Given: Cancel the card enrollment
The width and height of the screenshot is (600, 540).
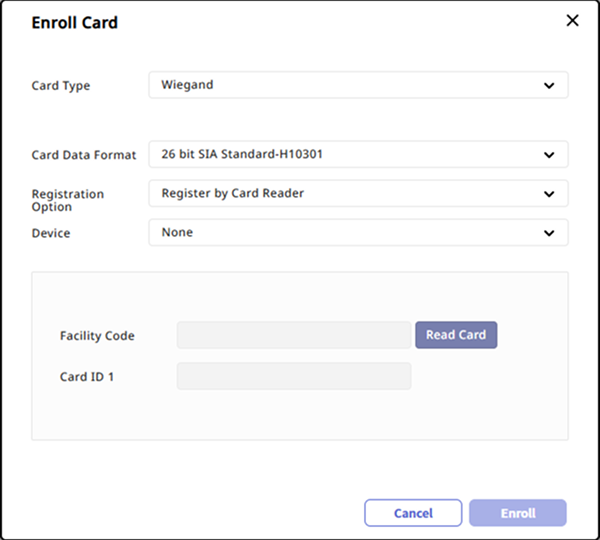Looking at the screenshot, I should (x=413, y=513).
